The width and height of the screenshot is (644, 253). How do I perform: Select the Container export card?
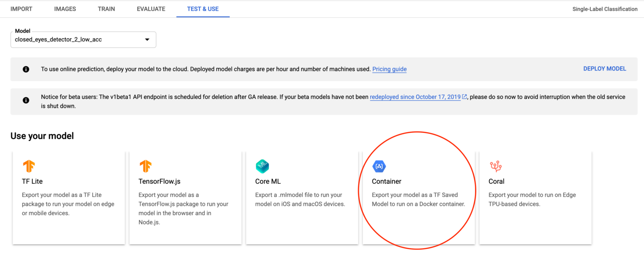pos(418,197)
